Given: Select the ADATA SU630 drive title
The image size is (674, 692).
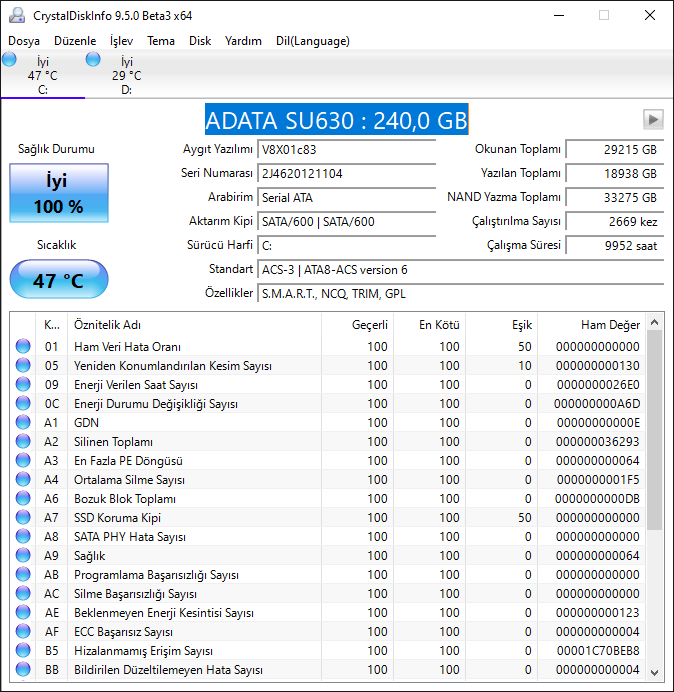Looking at the screenshot, I should click(336, 121).
